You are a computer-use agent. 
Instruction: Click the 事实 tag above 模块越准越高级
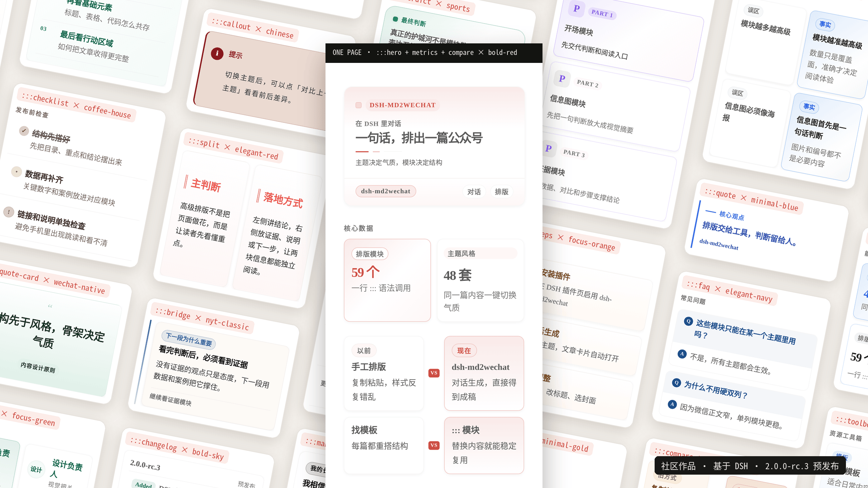(x=825, y=24)
